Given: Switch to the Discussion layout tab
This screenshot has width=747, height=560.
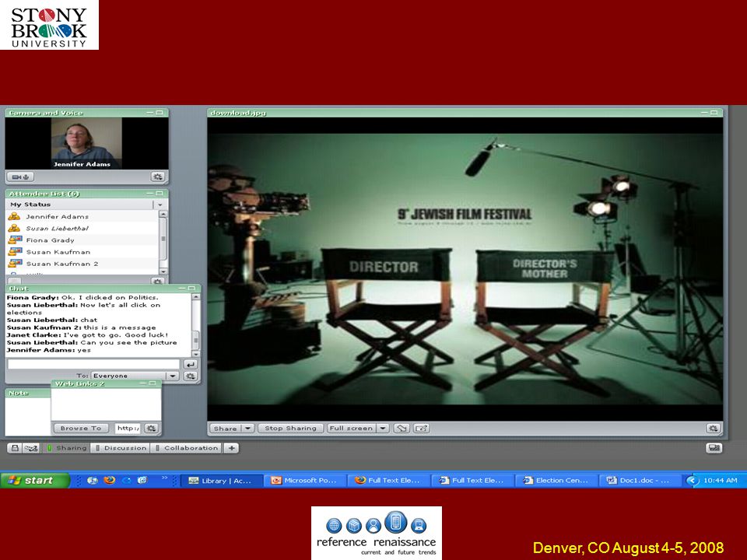Looking at the screenshot, I should [x=121, y=448].
